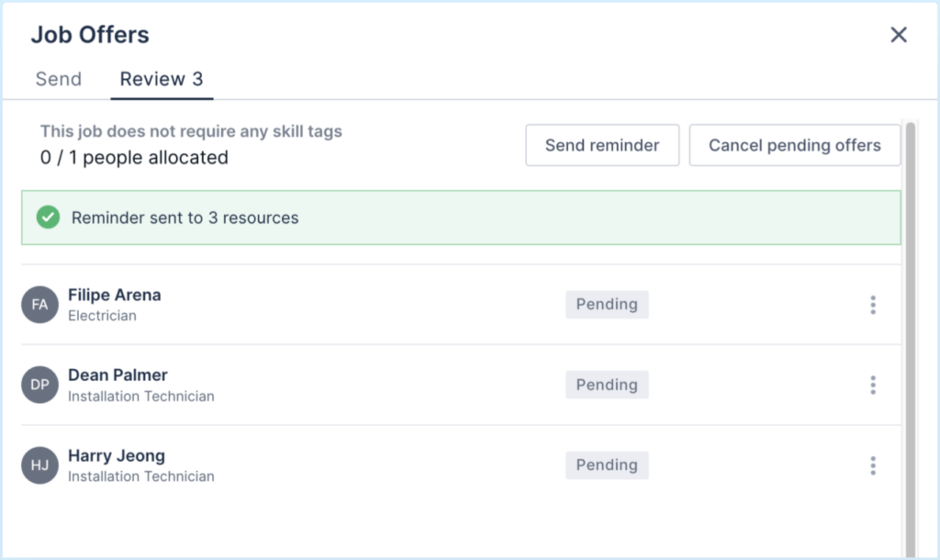Open the options menu for Filipe Arena
940x560 pixels.
click(873, 305)
